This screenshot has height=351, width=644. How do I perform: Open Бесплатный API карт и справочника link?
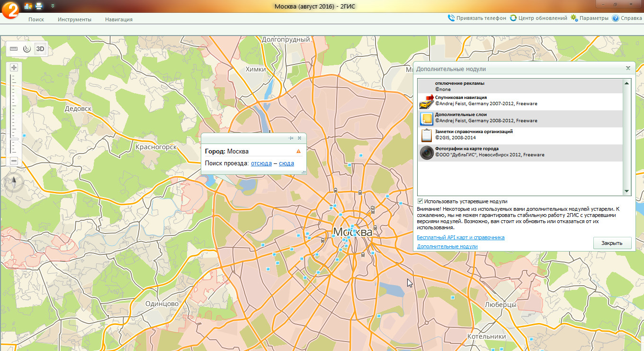461,237
